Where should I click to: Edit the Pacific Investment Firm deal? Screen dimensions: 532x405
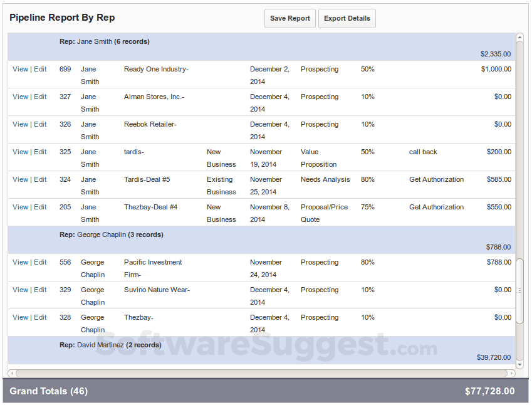pos(39,262)
